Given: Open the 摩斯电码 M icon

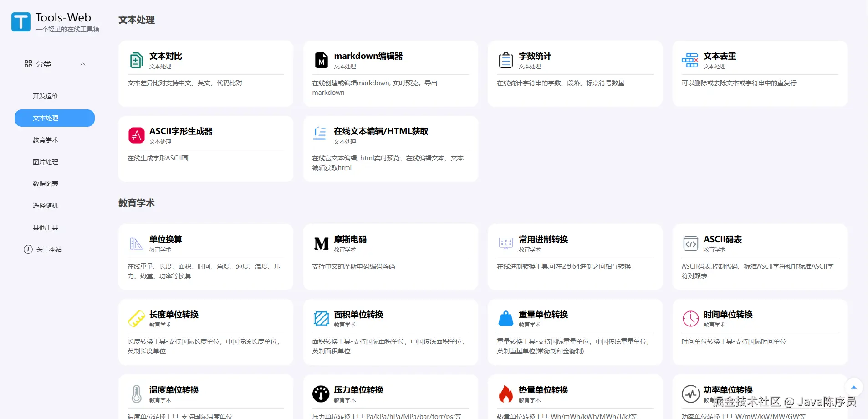Looking at the screenshot, I should (321, 243).
